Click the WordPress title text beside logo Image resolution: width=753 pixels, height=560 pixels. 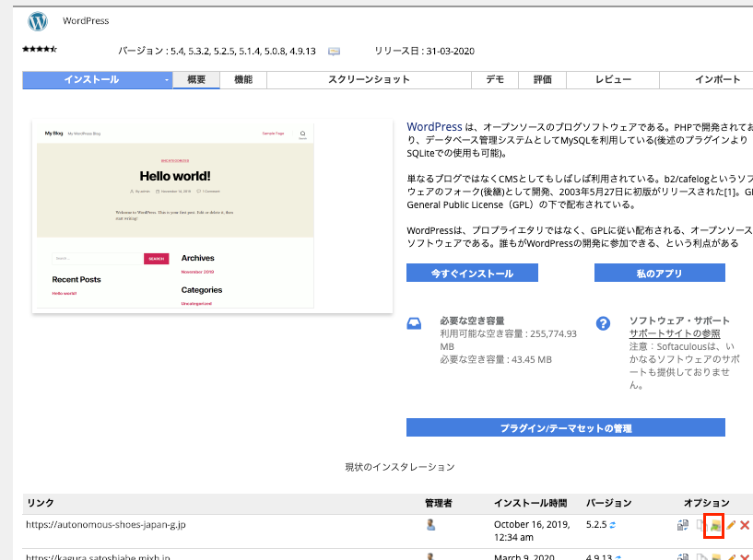click(86, 20)
